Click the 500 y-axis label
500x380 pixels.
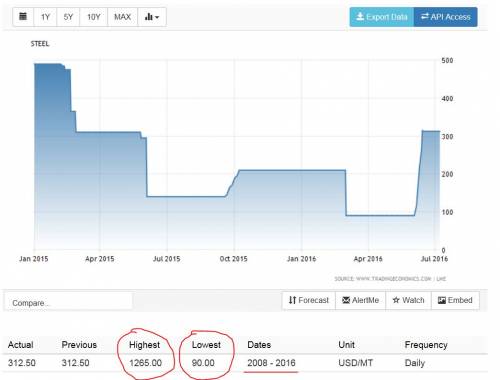pos(447,60)
